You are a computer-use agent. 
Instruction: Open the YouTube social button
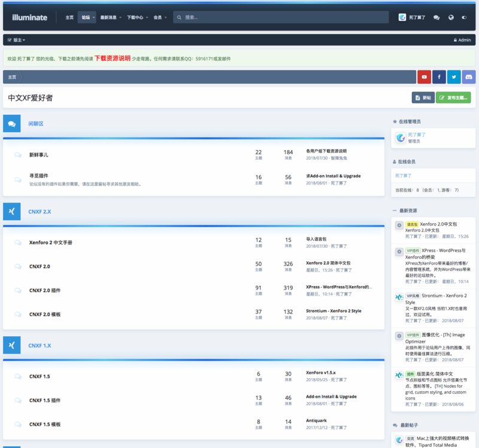click(x=425, y=77)
